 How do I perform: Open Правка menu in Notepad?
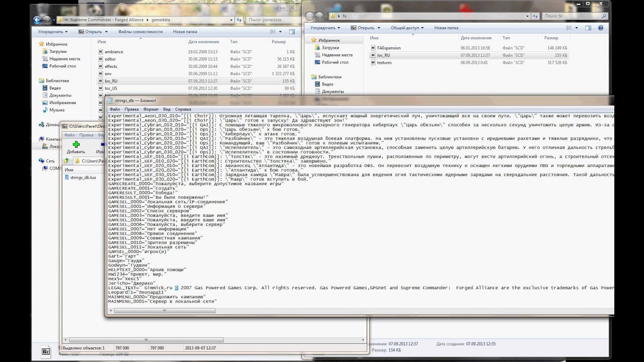pos(131,109)
